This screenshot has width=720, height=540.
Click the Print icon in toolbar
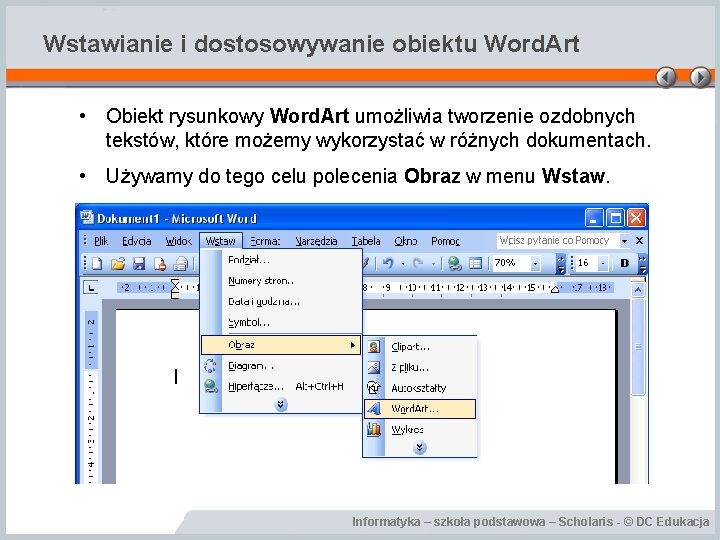click(x=180, y=264)
